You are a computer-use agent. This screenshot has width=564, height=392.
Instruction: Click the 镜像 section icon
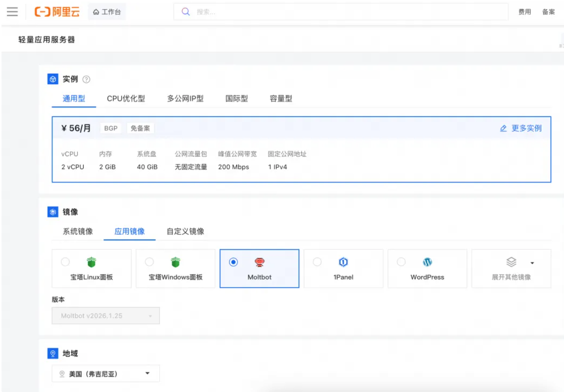[x=53, y=212]
